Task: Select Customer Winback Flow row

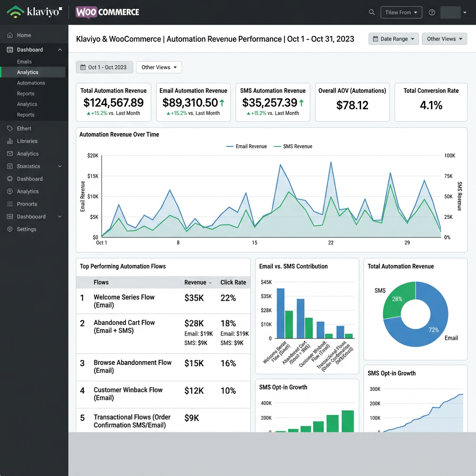Action: point(163,394)
